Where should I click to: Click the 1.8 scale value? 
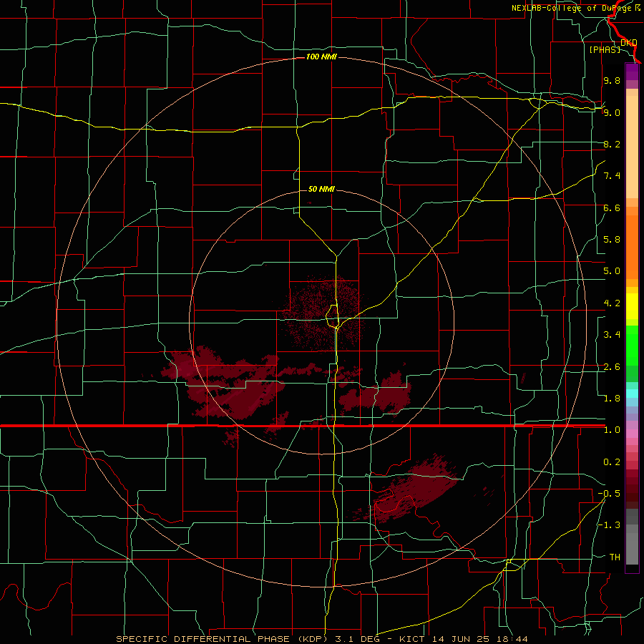pos(612,399)
